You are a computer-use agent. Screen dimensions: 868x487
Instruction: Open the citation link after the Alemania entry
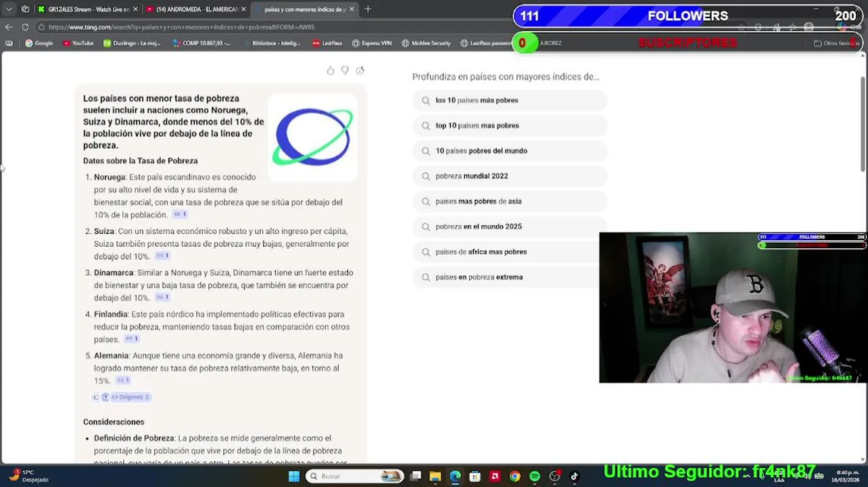click(x=123, y=381)
